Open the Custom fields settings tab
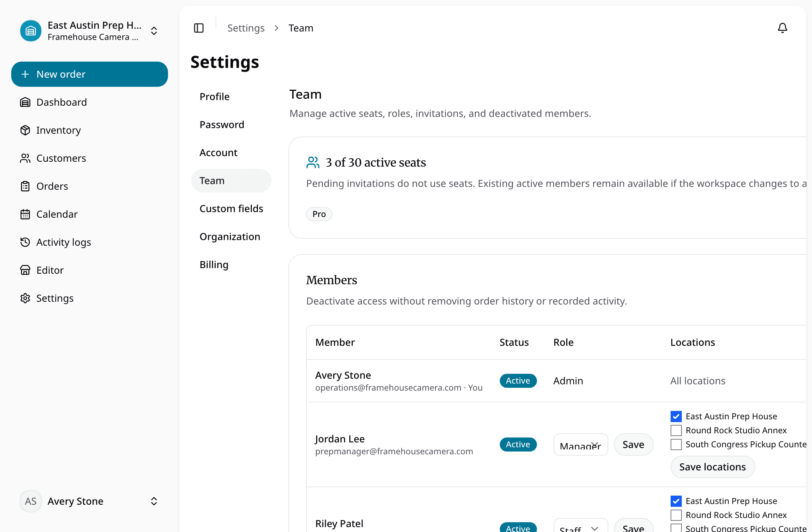 (x=231, y=209)
